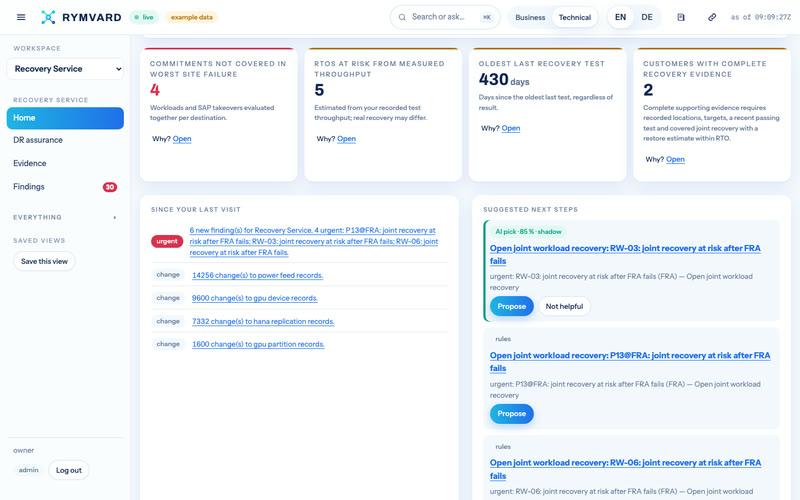Image resolution: width=800 pixels, height=500 pixels.
Task: Click the Rymvard logo icon
Action: pos(48,17)
